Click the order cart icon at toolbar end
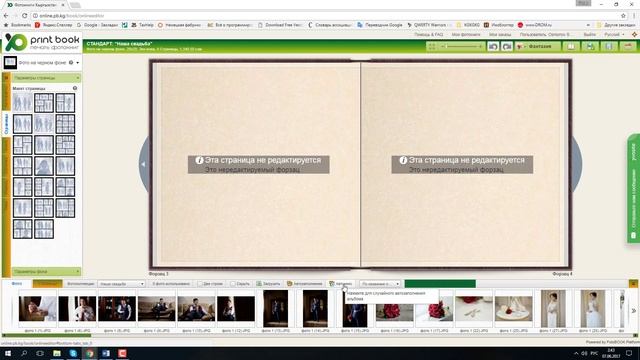640x360 pixels. tap(628, 47)
